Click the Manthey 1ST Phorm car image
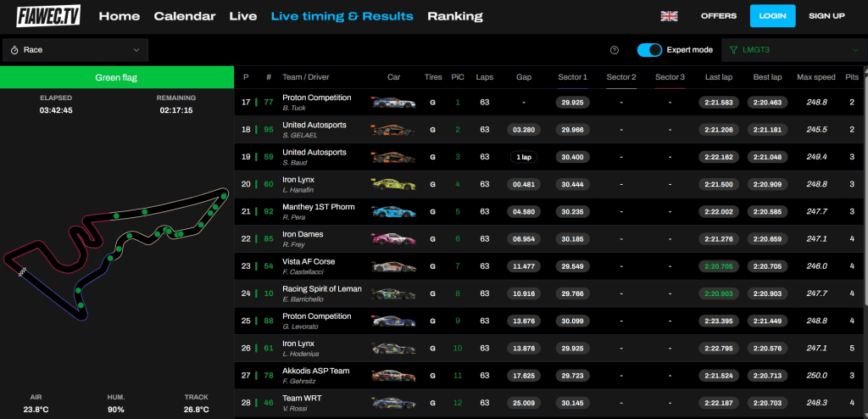 click(x=393, y=211)
